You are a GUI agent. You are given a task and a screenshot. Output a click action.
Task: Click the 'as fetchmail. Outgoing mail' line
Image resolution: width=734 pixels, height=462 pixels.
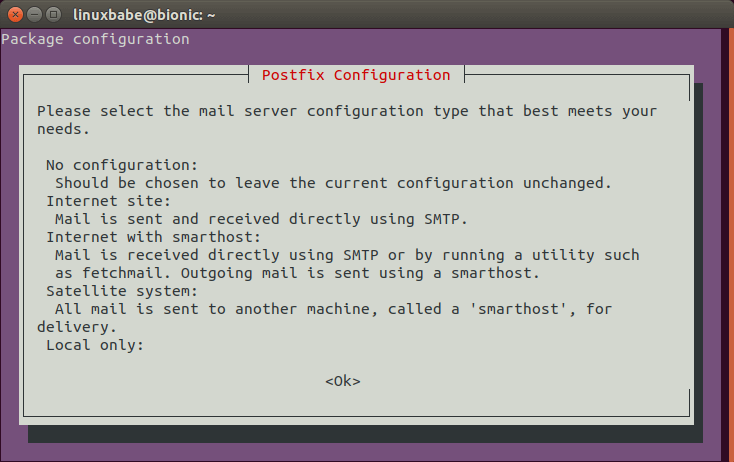click(297, 273)
